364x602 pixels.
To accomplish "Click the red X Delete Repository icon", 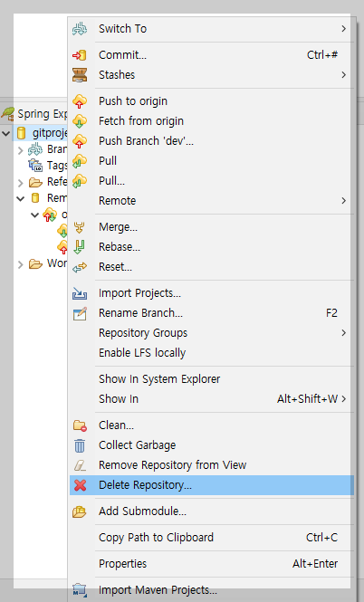I will [x=80, y=485].
